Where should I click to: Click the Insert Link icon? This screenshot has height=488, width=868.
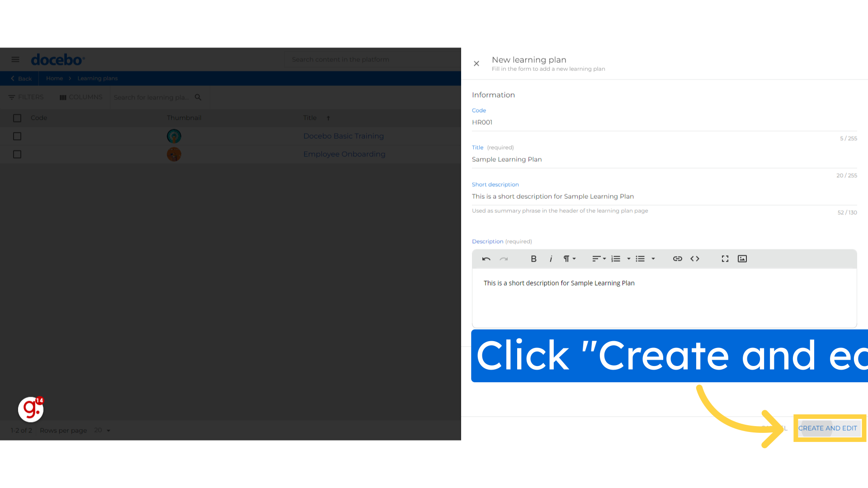[x=677, y=258]
